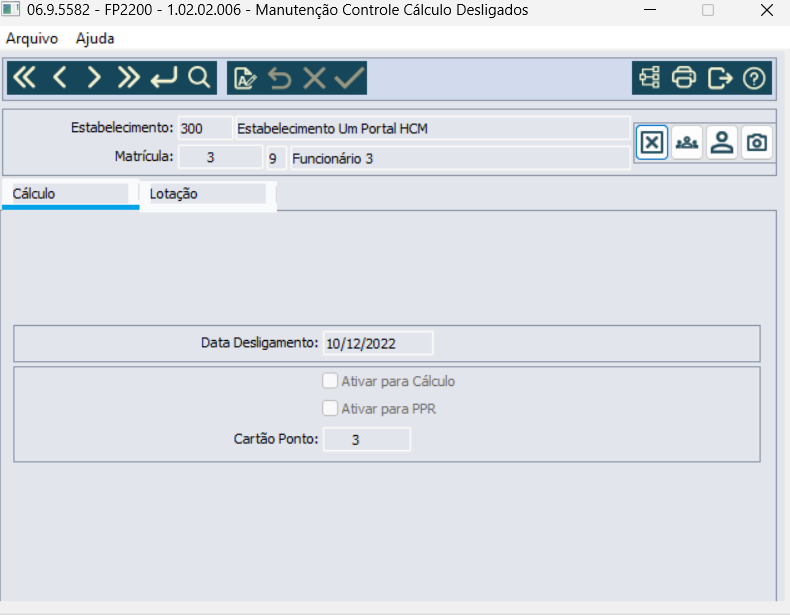
Task: Go to the next record
Action: (94, 78)
